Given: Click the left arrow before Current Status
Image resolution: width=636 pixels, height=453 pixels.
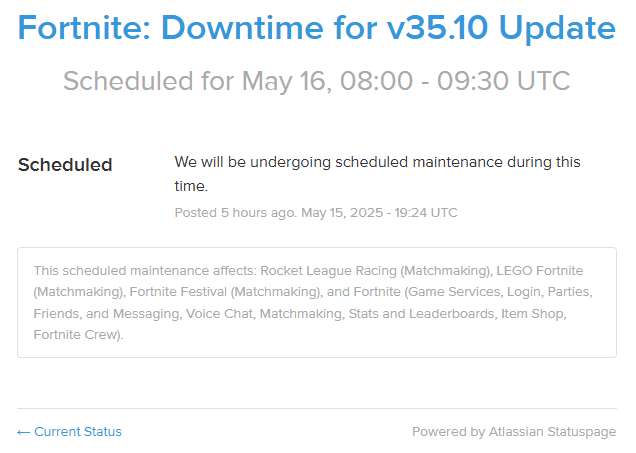Looking at the screenshot, I should [24, 432].
